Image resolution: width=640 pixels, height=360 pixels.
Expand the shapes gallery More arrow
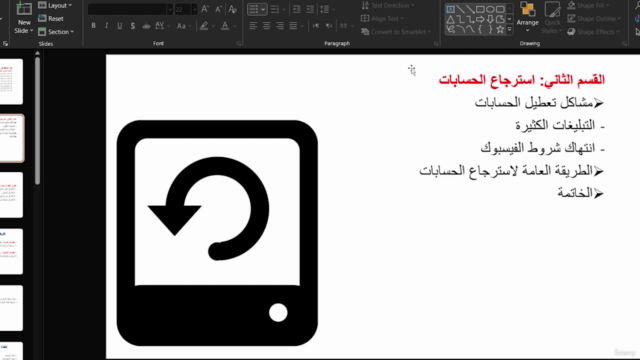(x=509, y=29)
